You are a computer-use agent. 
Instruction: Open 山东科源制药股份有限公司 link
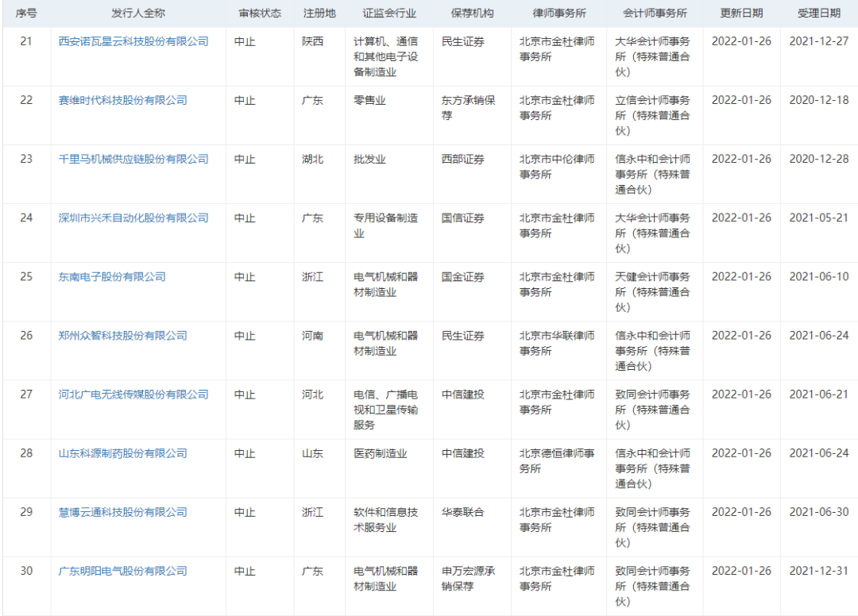122,453
